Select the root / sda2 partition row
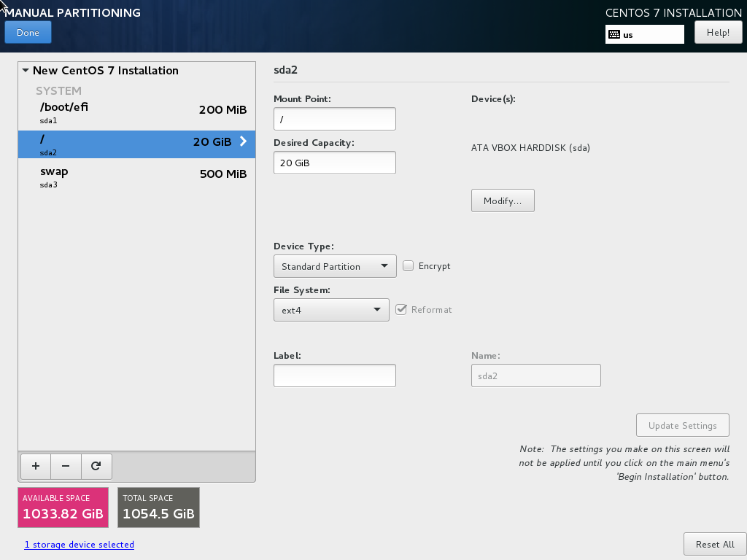The height and width of the screenshot is (560, 747). tap(136, 144)
